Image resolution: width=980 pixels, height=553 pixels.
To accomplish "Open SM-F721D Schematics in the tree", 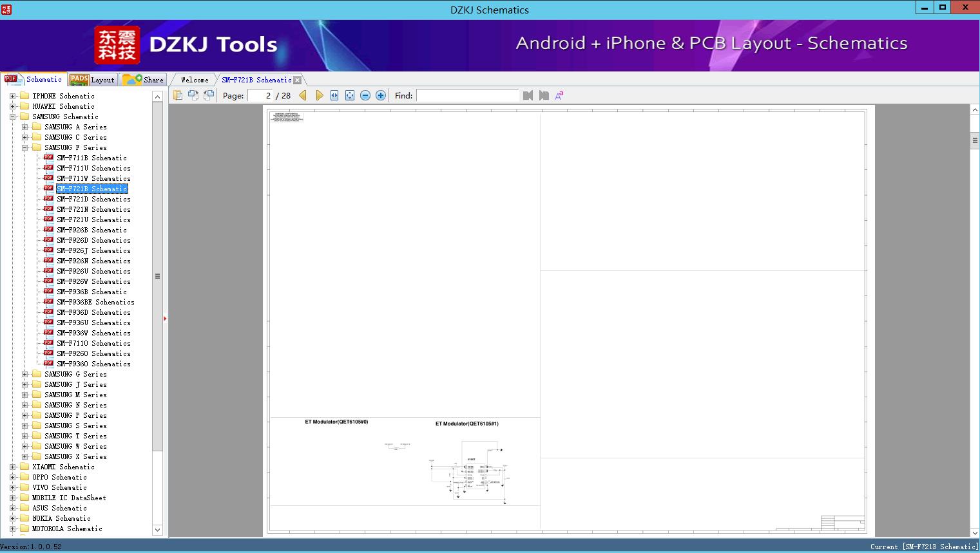I will 93,199.
